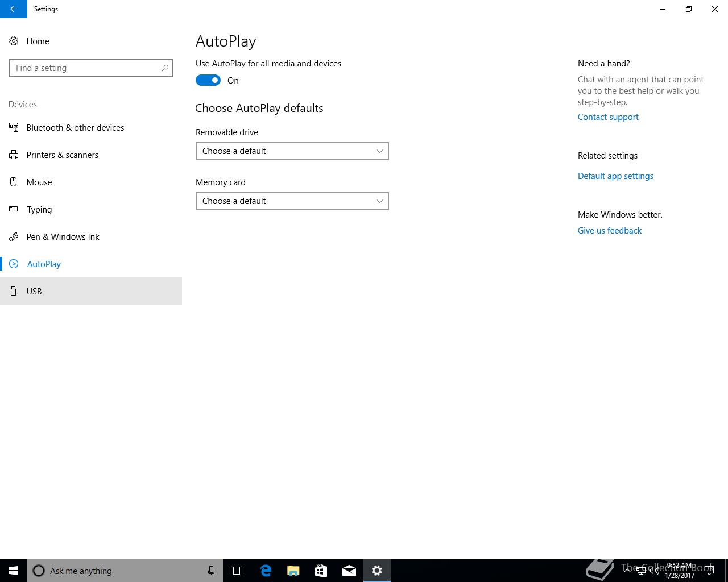
Task: Click the Give us feedback link
Action: click(610, 231)
